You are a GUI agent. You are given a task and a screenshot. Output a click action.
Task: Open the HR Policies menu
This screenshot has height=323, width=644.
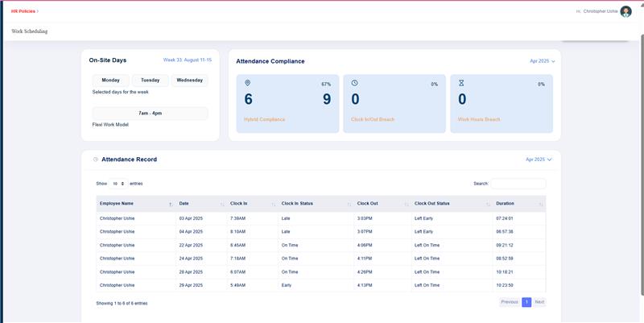[25, 11]
